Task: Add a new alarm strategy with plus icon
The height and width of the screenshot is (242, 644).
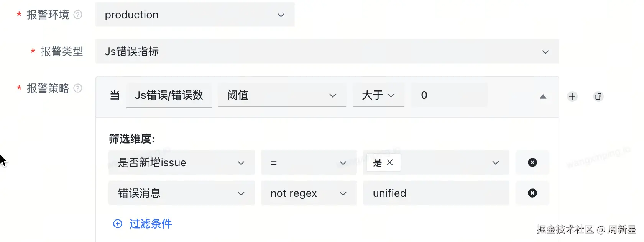Action: pos(572,96)
